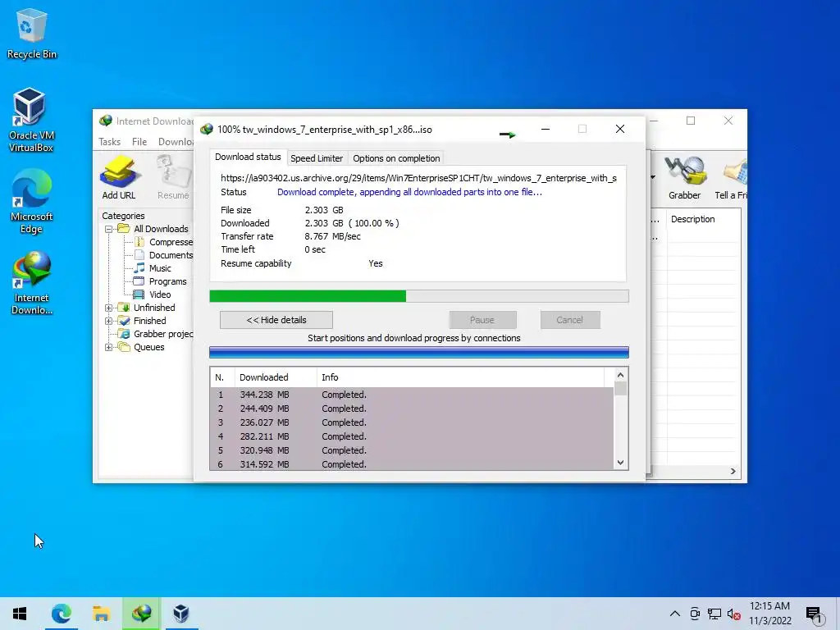Viewport: 840px width, 630px height.
Task: Click the 8.767 MB/sec transfer rate value
Action: tap(332, 236)
